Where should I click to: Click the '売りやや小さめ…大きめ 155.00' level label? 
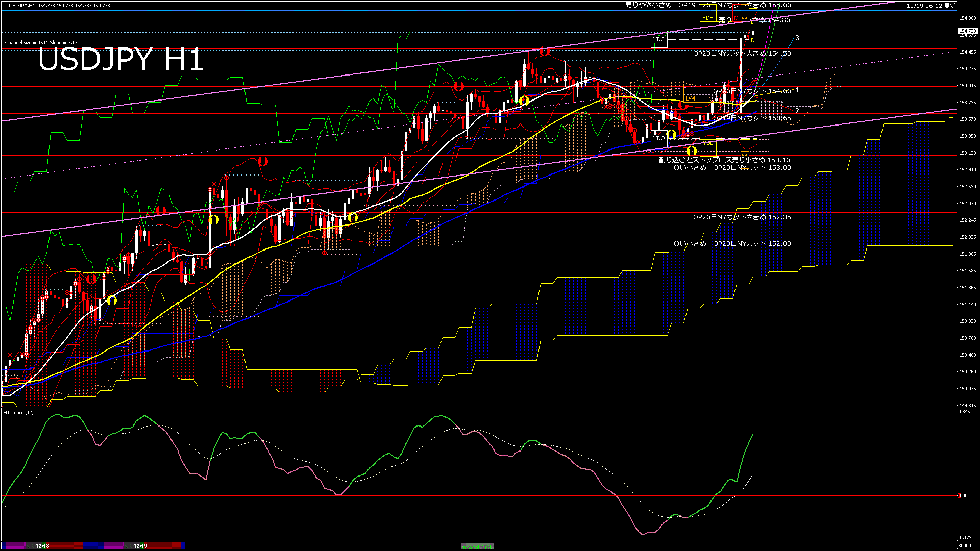coord(708,5)
